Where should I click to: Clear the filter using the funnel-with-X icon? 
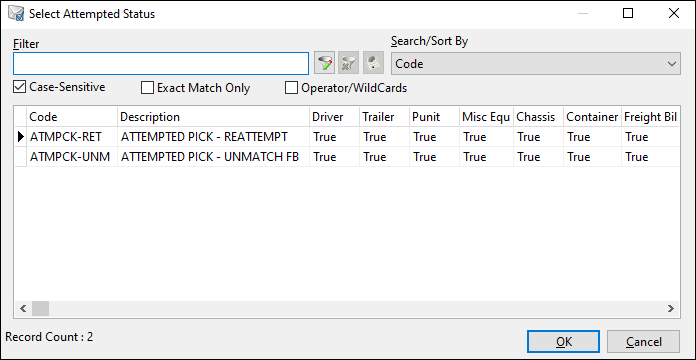pyautogui.click(x=348, y=63)
